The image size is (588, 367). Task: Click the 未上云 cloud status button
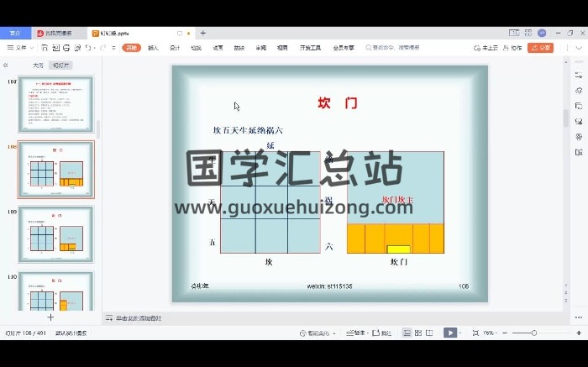click(486, 48)
